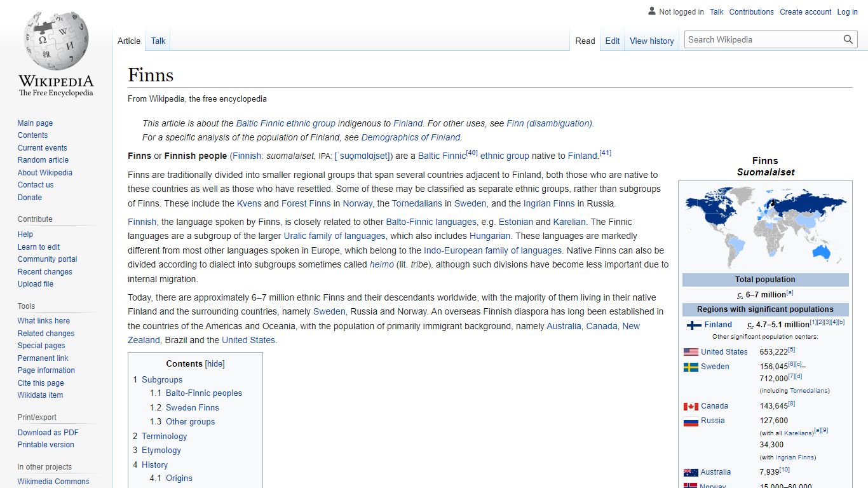Open Learn to edit link
Viewport: 868px width, 488px height.
39,247
